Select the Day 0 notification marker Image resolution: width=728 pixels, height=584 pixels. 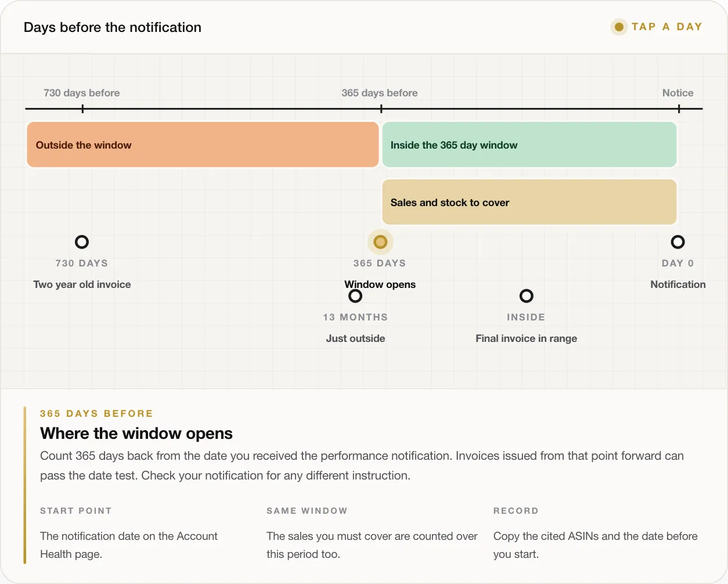coord(677,242)
